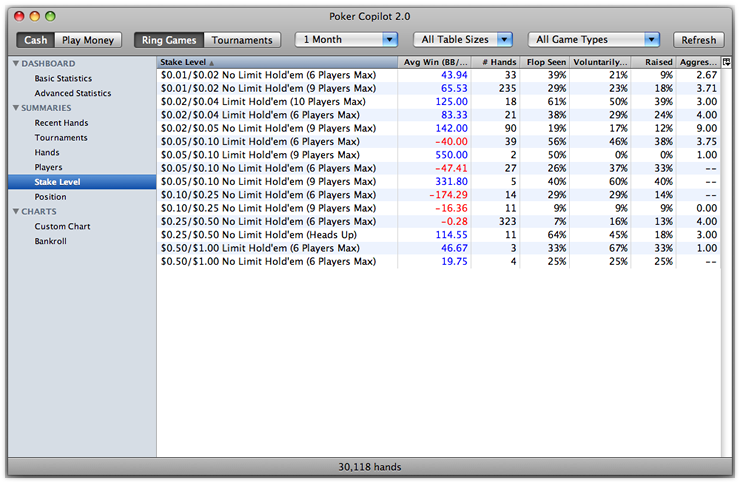Click the 9.00 aggression value
The image size is (740, 483).
click(x=706, y=128)
